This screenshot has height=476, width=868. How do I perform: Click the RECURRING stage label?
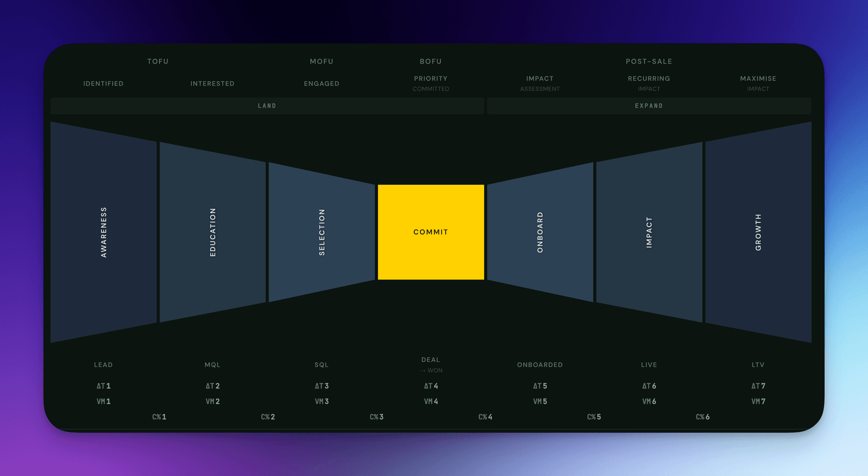pyautogui.click(x=649, y=79)
